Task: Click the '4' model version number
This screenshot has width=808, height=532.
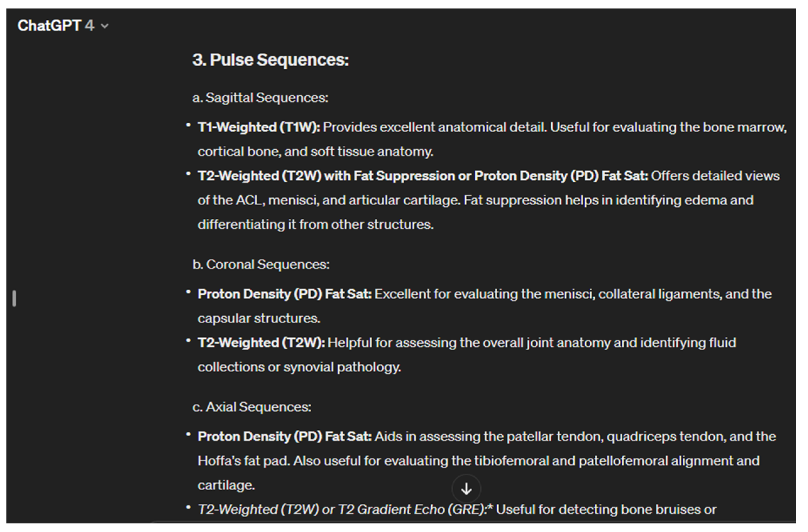Action: 89,25
